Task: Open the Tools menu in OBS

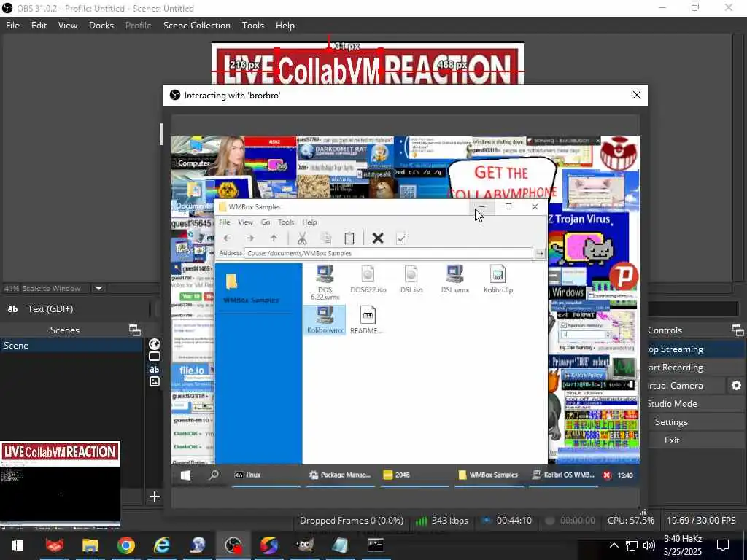Action: (x=253, y=26)
